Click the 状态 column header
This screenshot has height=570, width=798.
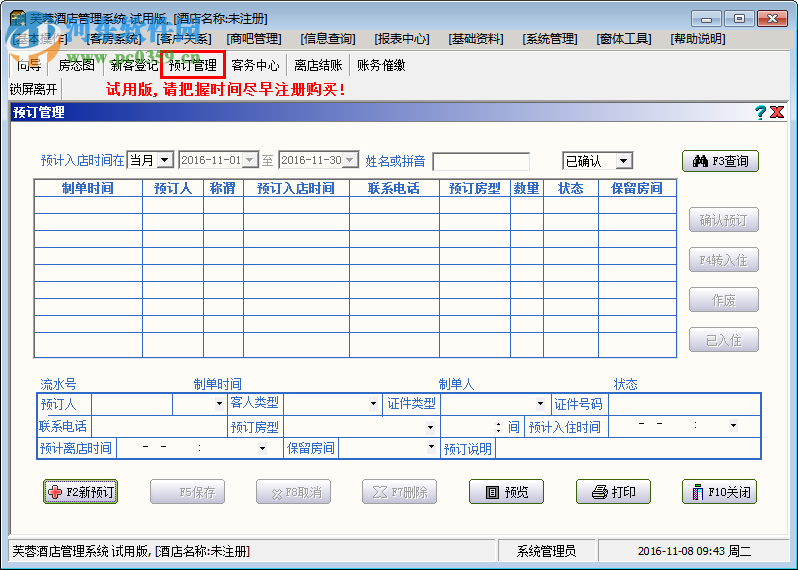571,188
